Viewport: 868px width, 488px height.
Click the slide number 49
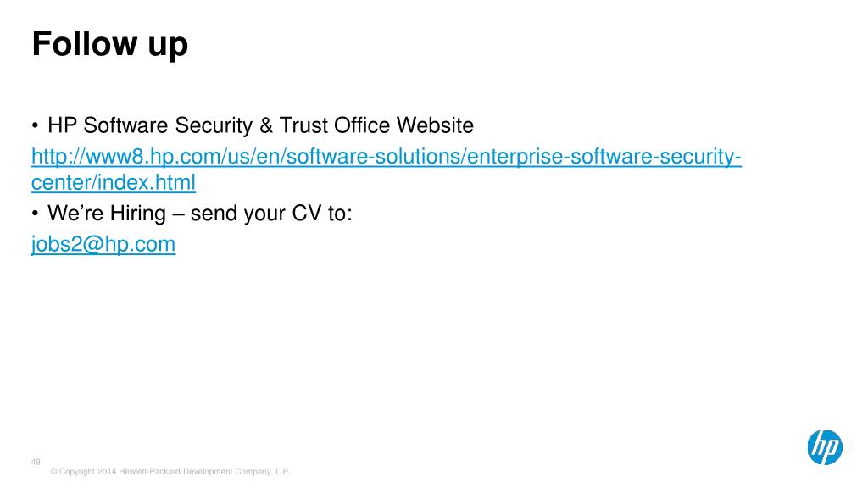tap(36, 462)
